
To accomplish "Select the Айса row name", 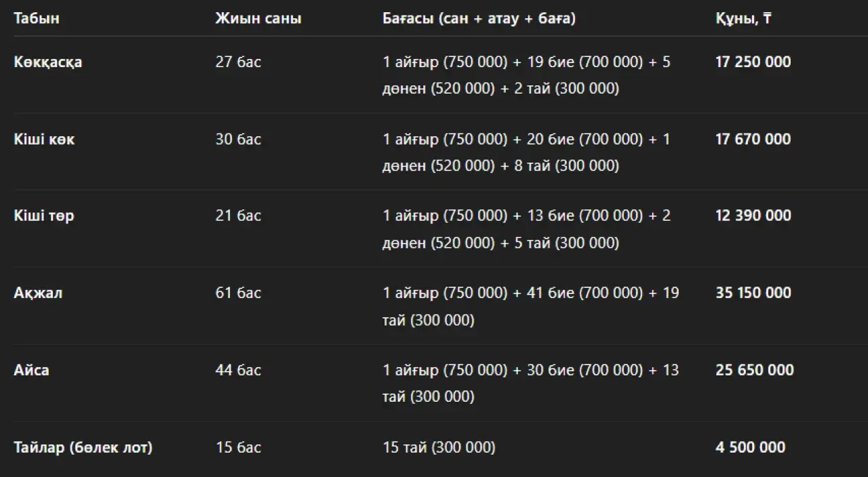I will (31, 370).
